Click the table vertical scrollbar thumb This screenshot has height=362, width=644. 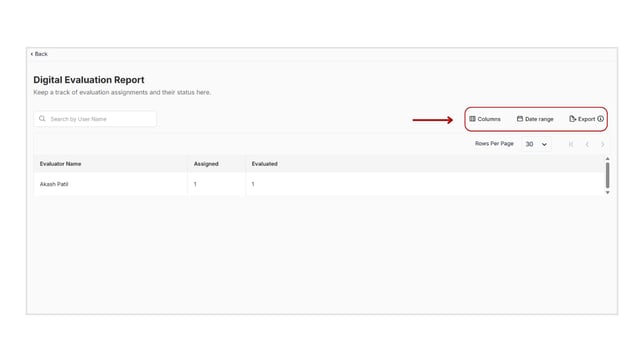(x=607, y=175)
